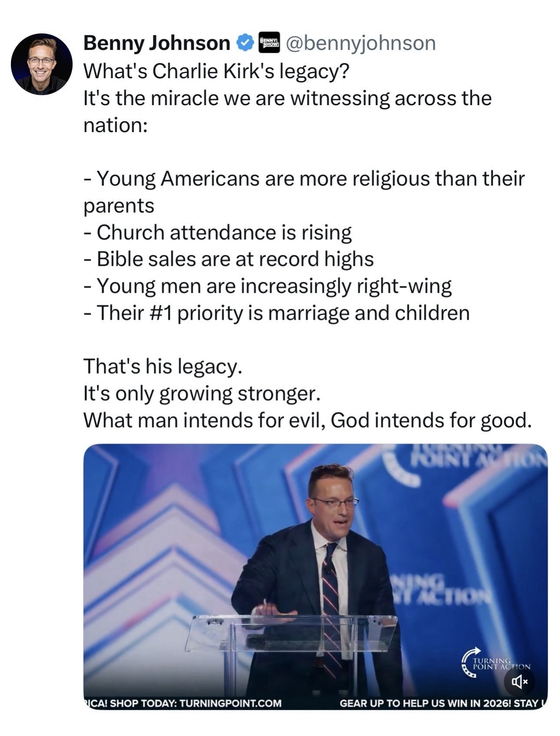Click the "It's only growing stronger." line

[202, 393]
